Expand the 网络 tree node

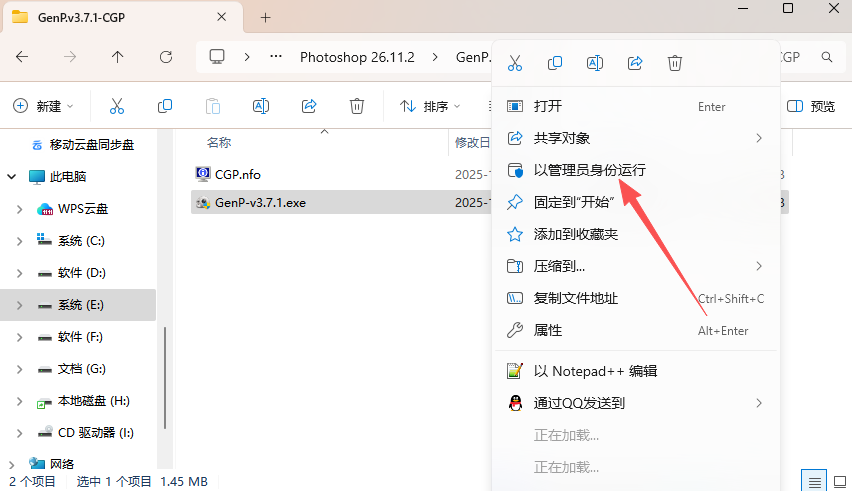tap(11, 464)
